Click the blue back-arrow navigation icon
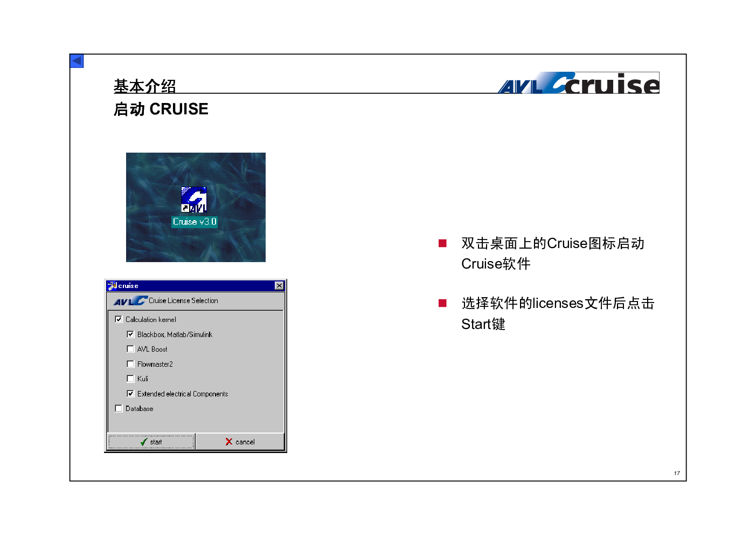The height and width of the screenshot is (535, 756). click(x=77, y=61)
